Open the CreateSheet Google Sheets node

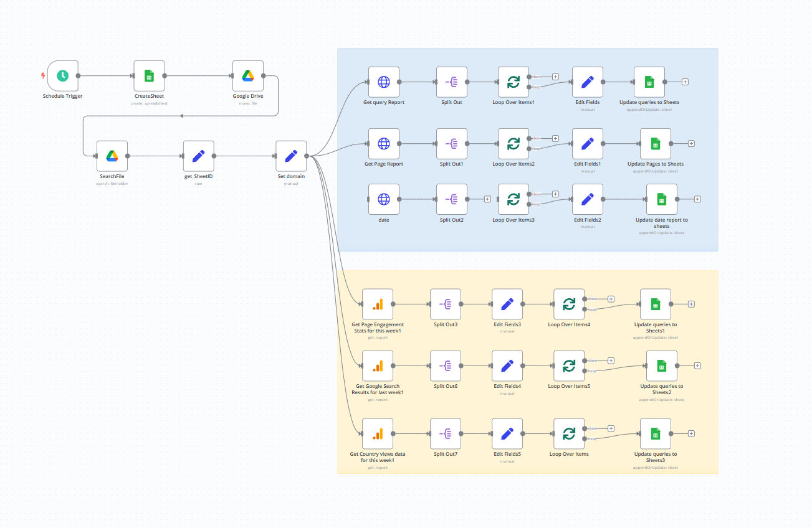click(x=149, y=76)
